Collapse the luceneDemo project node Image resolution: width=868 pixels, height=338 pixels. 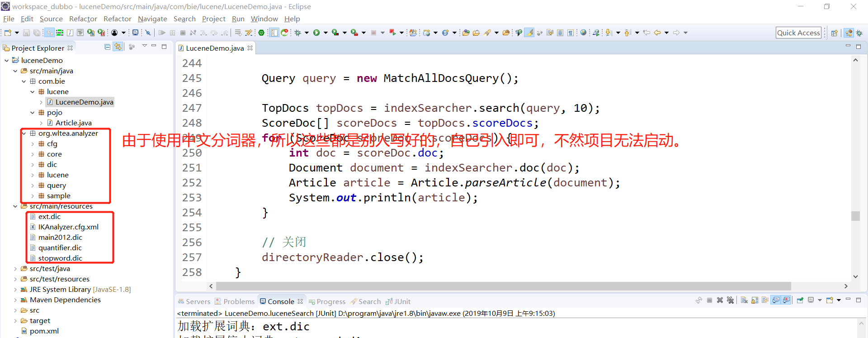[6, 60]
